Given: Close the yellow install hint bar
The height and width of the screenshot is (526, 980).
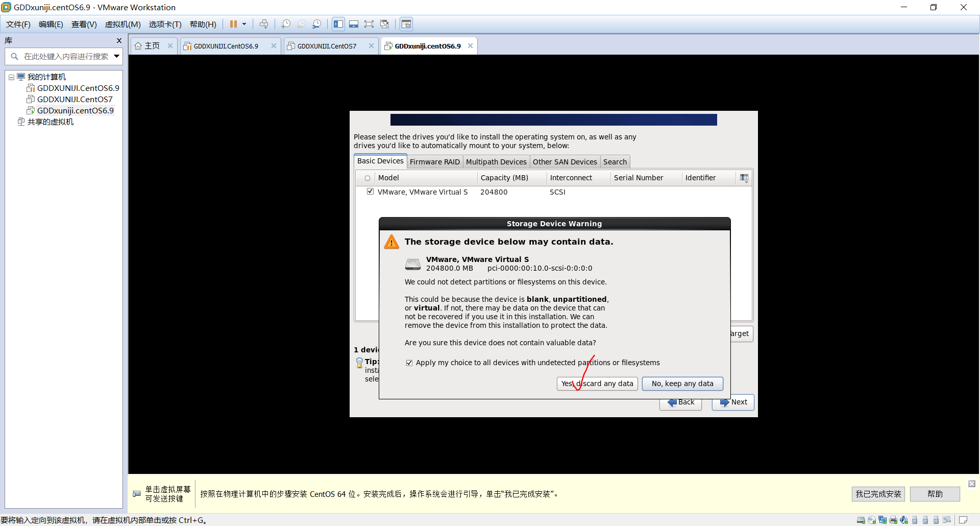Looking at the screenshot, I should (972, 483).
